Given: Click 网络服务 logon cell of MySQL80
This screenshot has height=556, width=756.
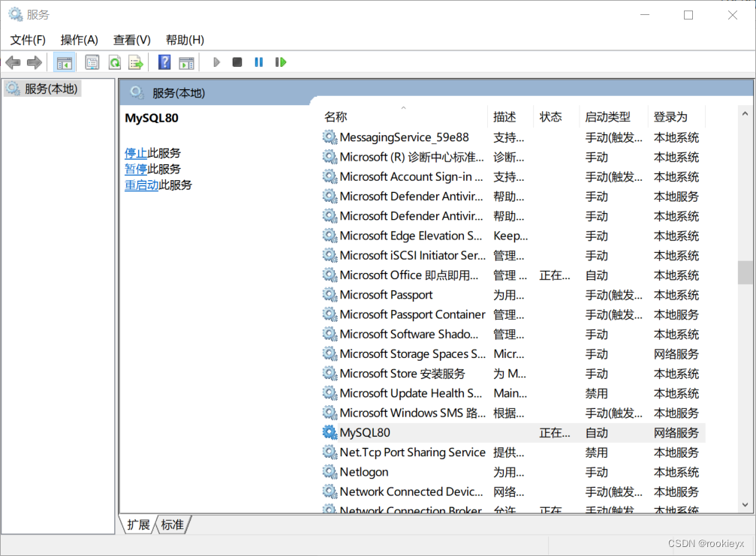Looking at the screenshot, I should [x=676, y=433].
